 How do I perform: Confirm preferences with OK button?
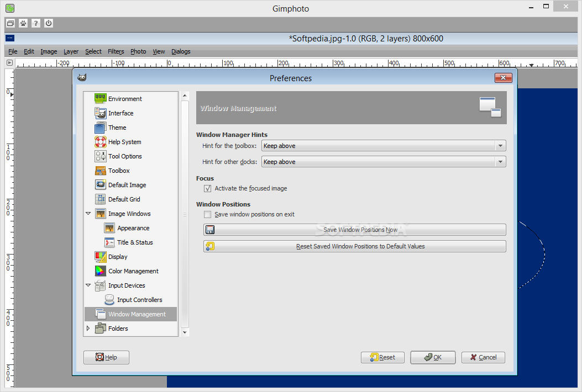[433, 357]
